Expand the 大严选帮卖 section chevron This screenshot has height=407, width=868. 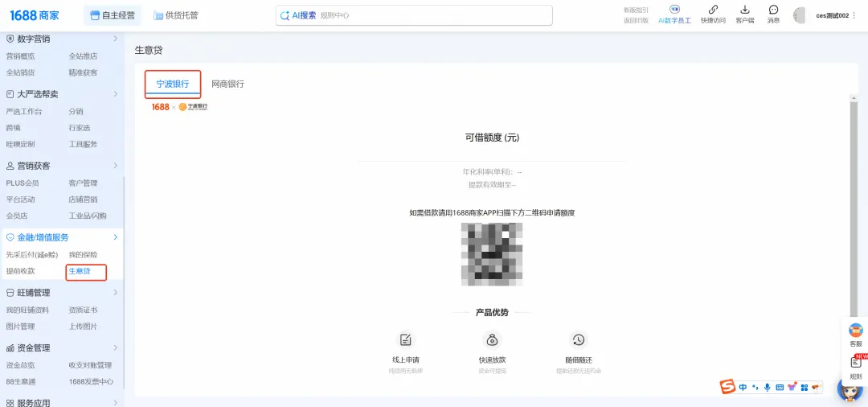coord(115,94)
